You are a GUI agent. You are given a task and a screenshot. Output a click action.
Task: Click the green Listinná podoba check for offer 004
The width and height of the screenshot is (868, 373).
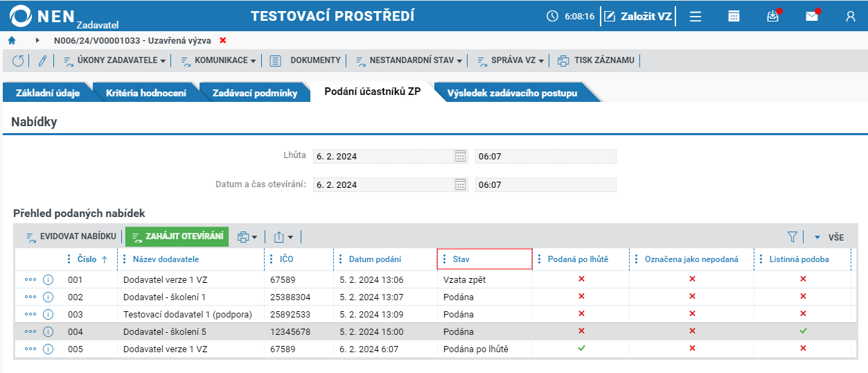(x=803, y=331)
